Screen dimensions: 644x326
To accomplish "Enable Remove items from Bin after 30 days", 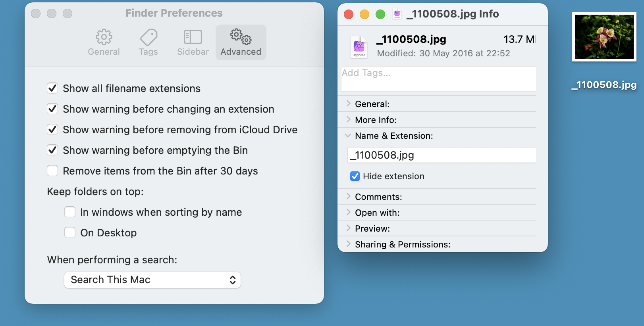I will click(52, 171).
